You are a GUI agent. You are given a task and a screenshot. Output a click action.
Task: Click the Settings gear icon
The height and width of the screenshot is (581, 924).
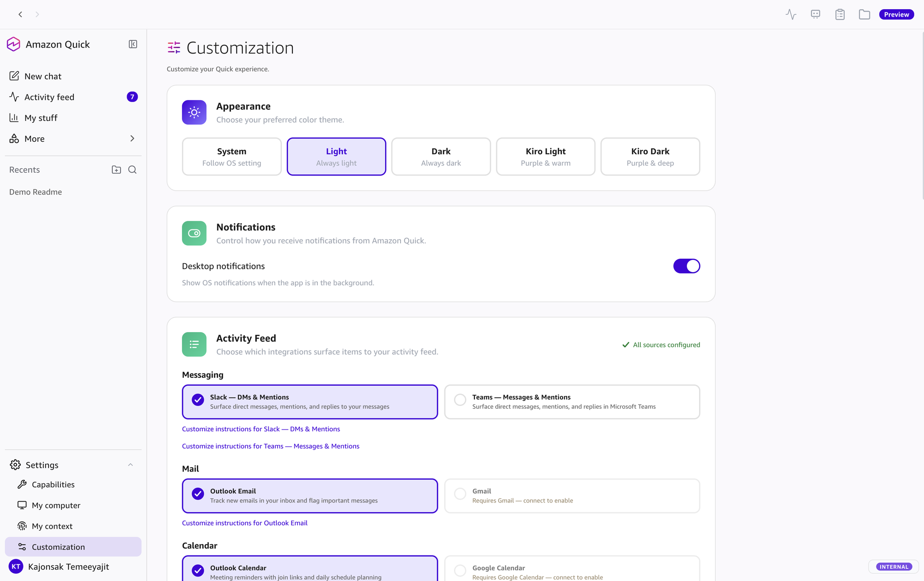pyautogui.click(x=15, y=465)
